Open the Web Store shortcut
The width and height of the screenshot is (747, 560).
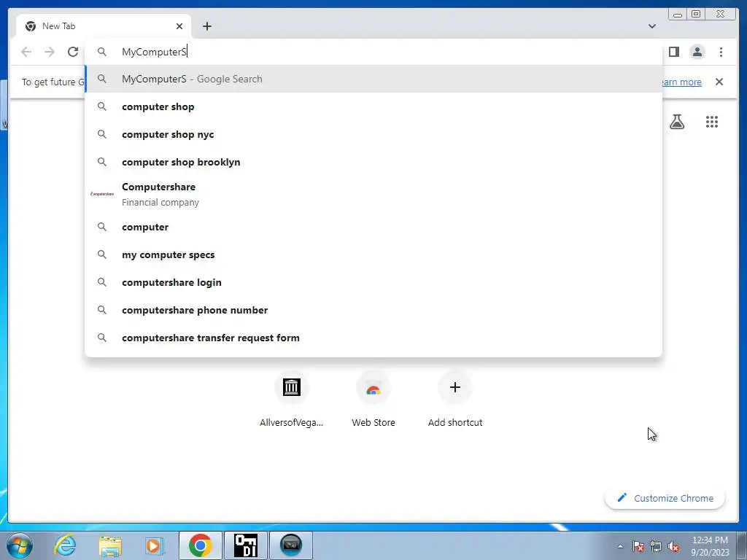(x=373, y=400)
